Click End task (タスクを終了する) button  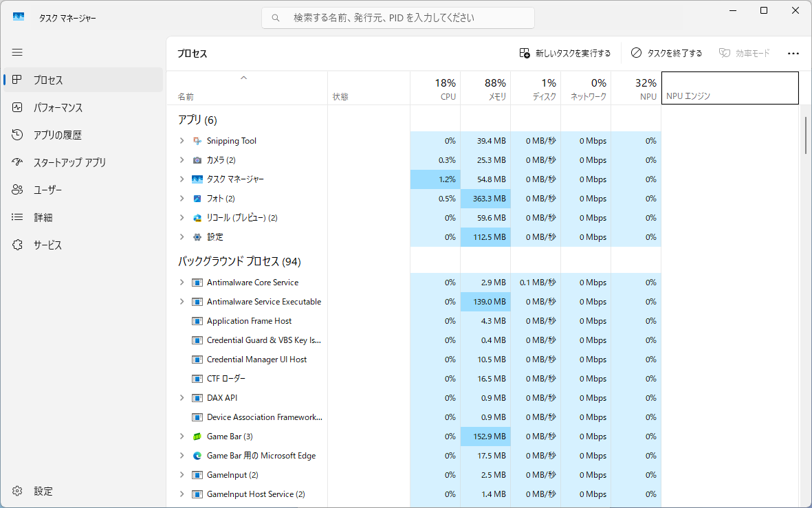pyautogui.click(x=666, y=54)
